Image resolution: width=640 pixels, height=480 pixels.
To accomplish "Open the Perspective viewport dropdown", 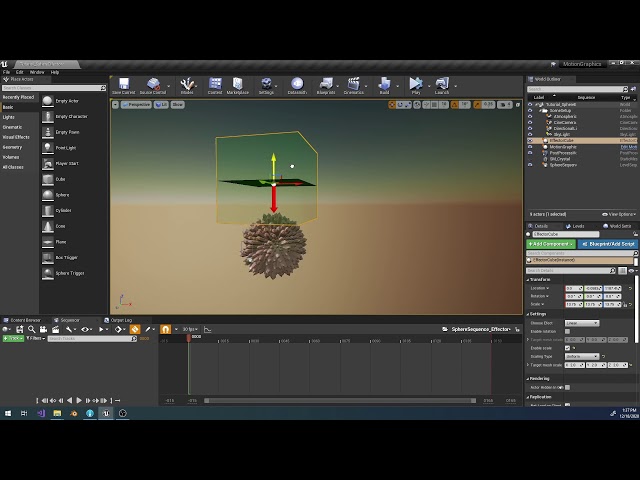I will [136, 104].
